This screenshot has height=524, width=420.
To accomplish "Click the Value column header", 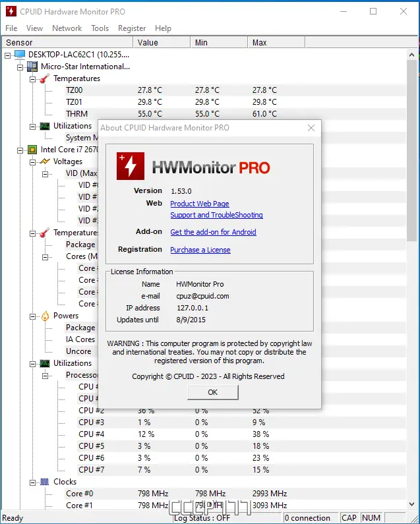I will click(162, 42).
